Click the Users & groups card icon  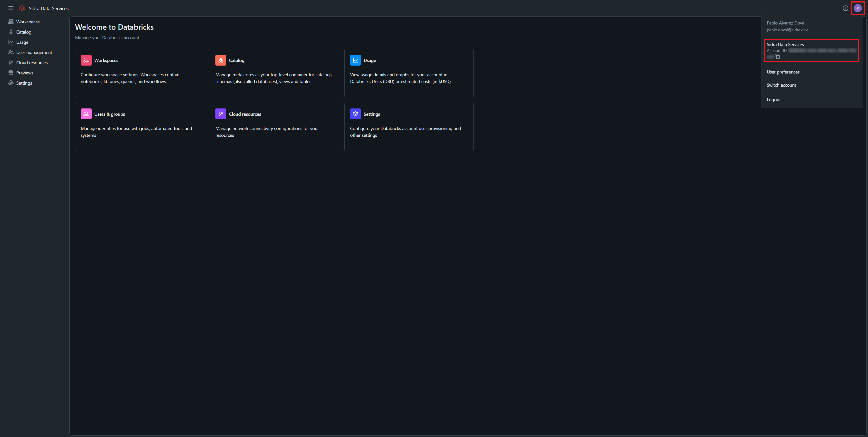click(86, 114)
